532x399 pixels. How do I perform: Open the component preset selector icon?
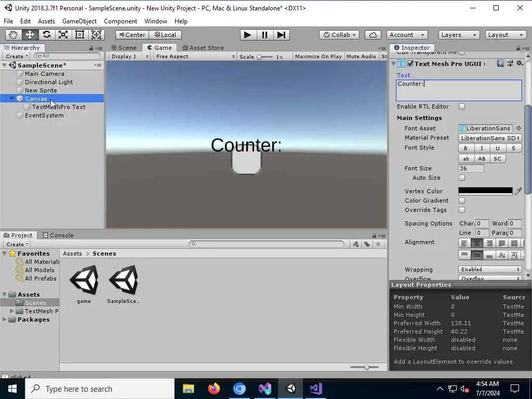coord(510,63)
